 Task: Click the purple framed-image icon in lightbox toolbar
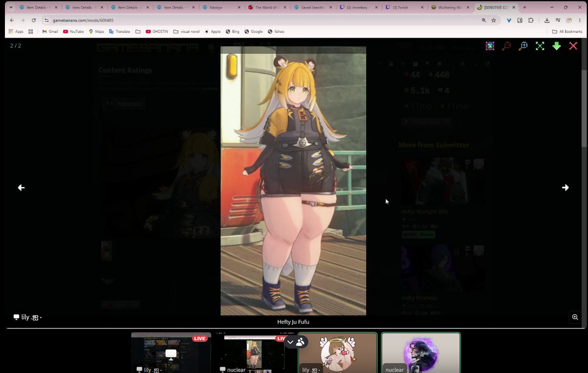[490, 46]
